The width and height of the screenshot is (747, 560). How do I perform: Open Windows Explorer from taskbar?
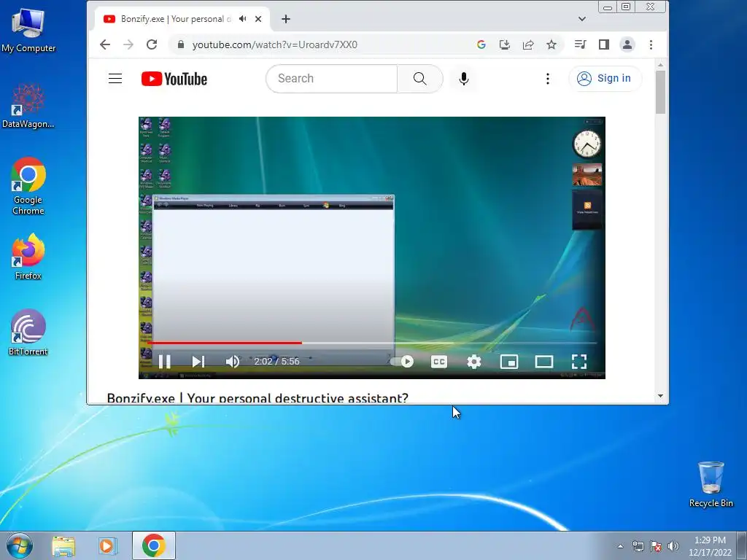click(x=63, y=545)
